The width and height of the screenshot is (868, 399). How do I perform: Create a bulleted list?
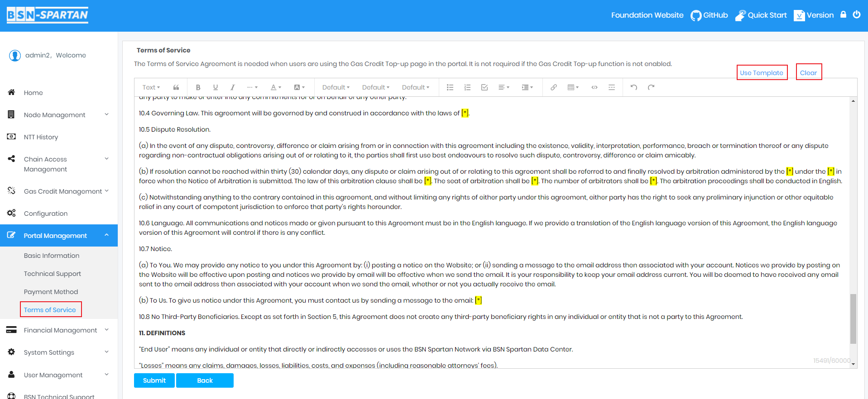pyautogui.click(x=450, y=87)
